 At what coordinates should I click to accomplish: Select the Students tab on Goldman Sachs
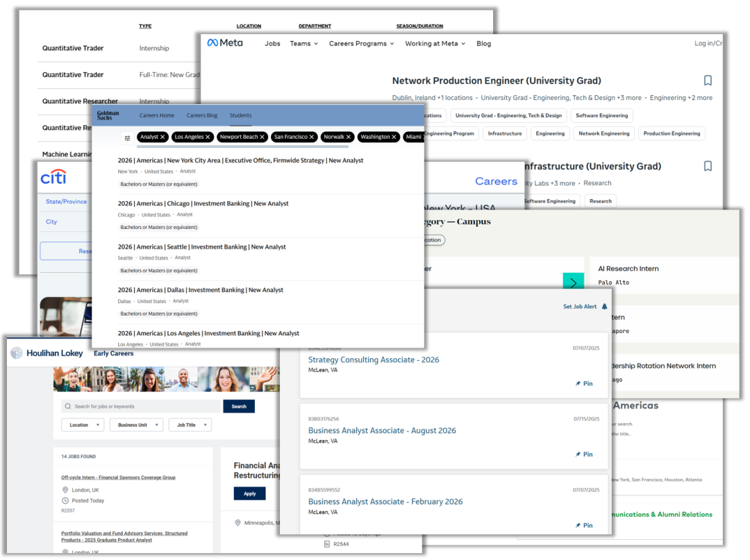pos(240,115)
